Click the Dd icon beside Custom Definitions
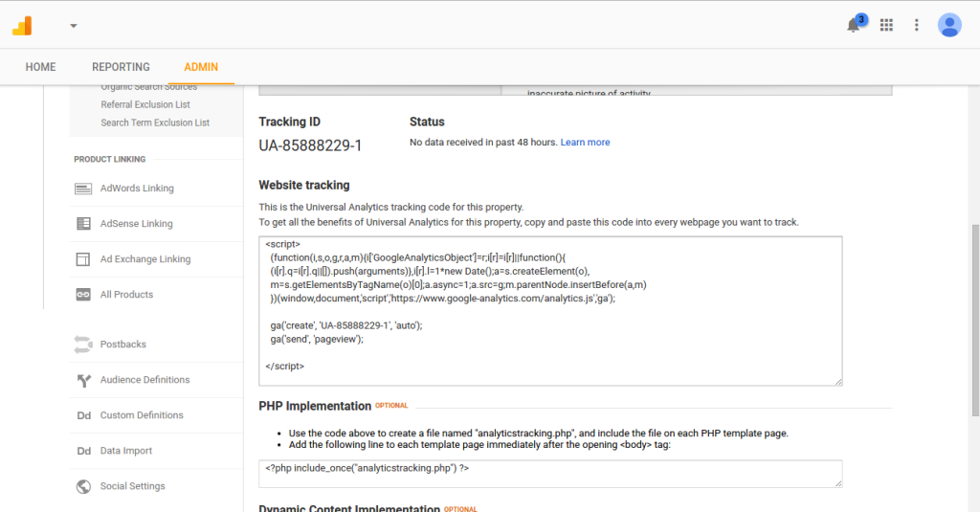Screen dimensions: 980x512 (x=84, y=415)
